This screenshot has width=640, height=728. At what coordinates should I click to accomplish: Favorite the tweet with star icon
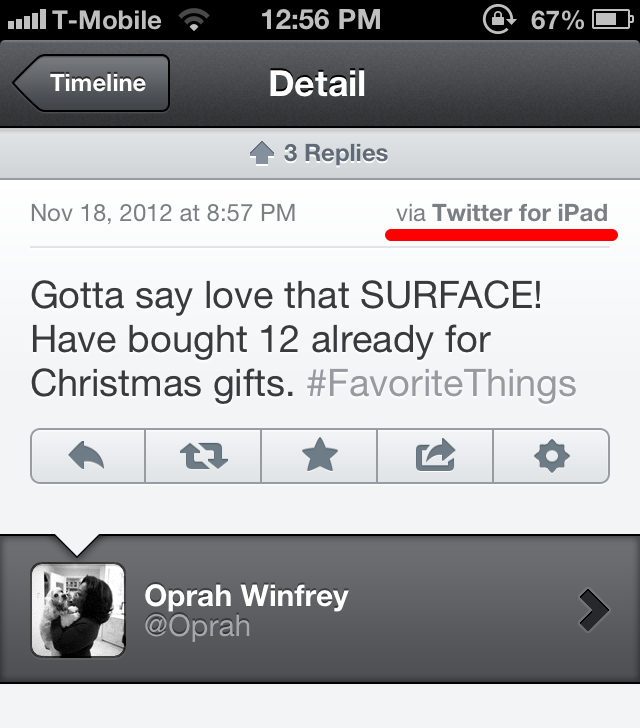[319, 457]
